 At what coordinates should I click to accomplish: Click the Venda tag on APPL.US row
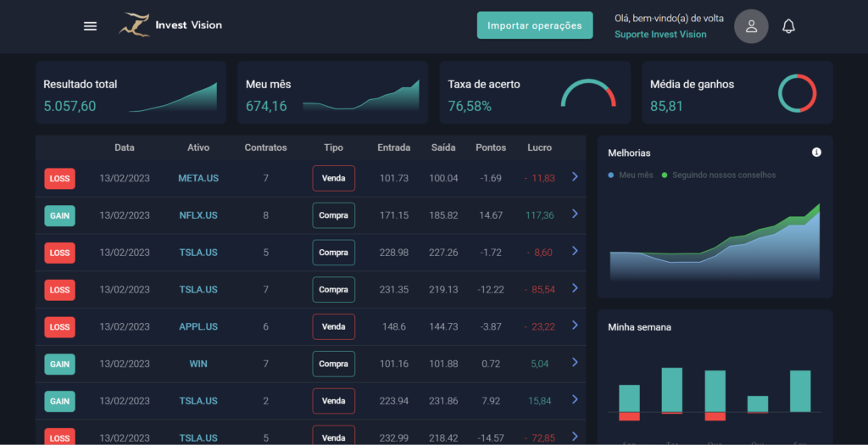(x=334, y=326)
